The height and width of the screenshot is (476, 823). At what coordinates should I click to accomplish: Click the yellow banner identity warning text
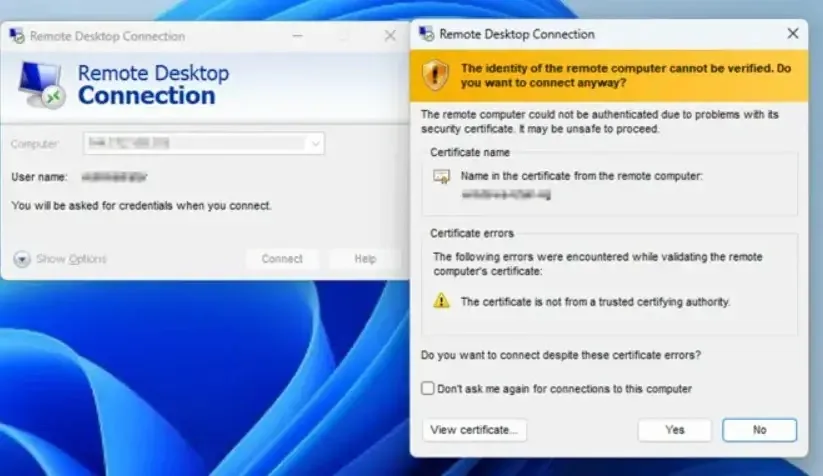[x=626, y=76]
